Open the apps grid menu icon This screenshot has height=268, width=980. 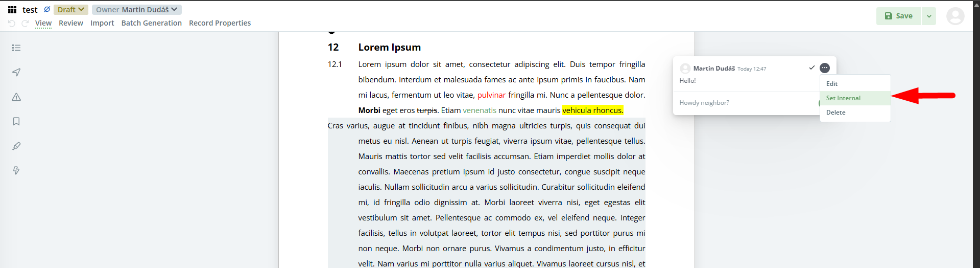tap(12, 10)
